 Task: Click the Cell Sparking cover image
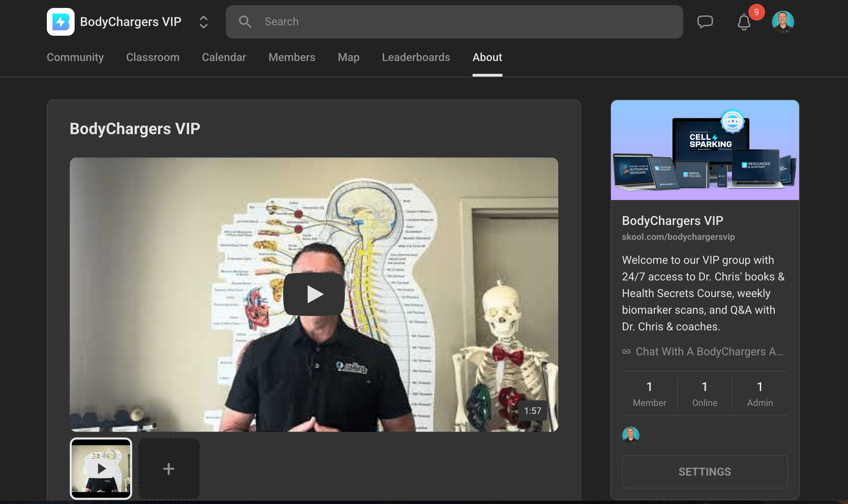tap(705, 150)
